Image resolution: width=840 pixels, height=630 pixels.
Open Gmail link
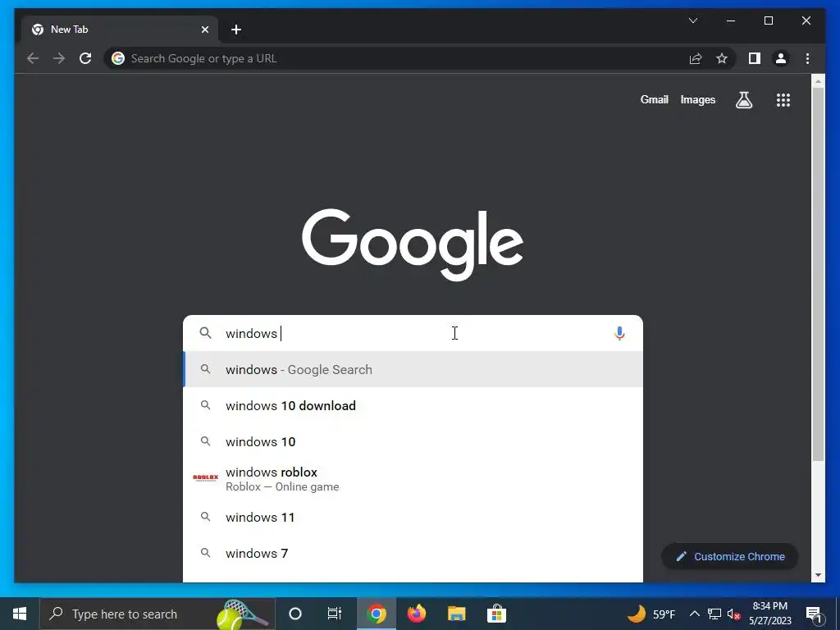[654, 99]
